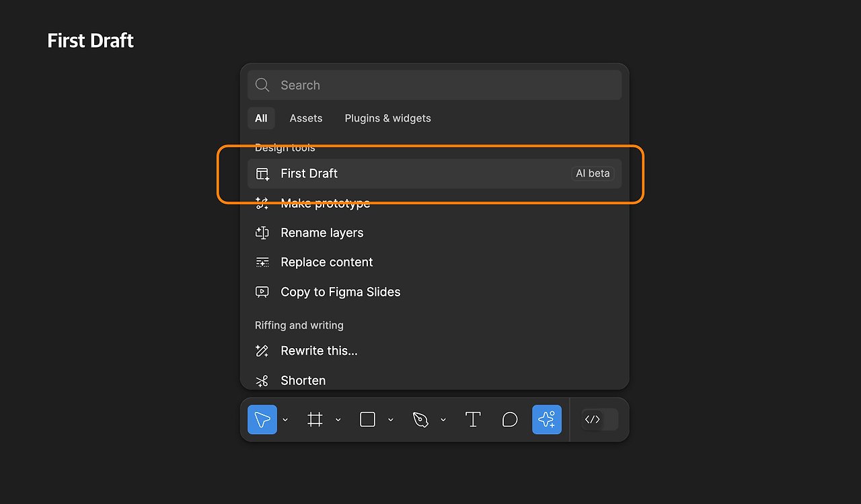Select the Text tool
This screenshot has width=861, height=504.
pos(473,419)
